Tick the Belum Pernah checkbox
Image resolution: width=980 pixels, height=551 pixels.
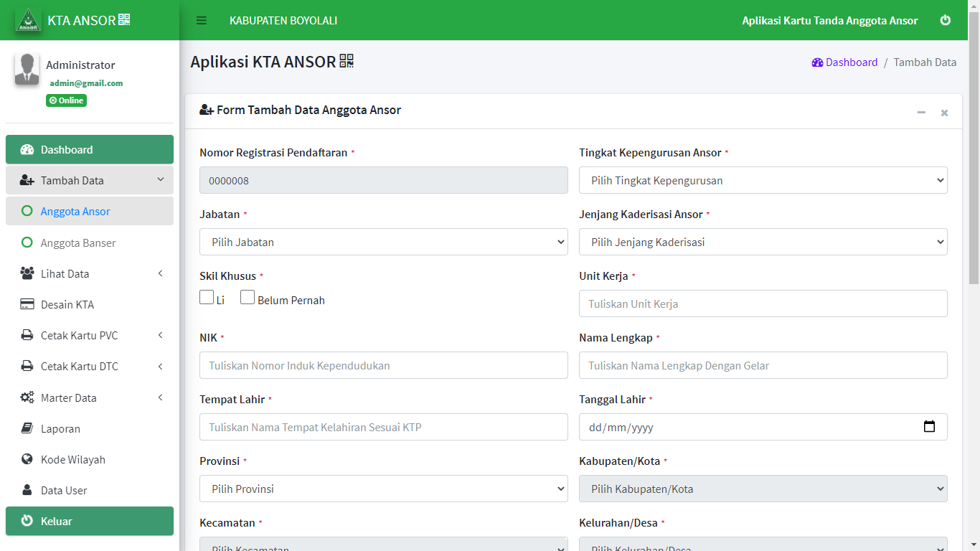[248, 298]
